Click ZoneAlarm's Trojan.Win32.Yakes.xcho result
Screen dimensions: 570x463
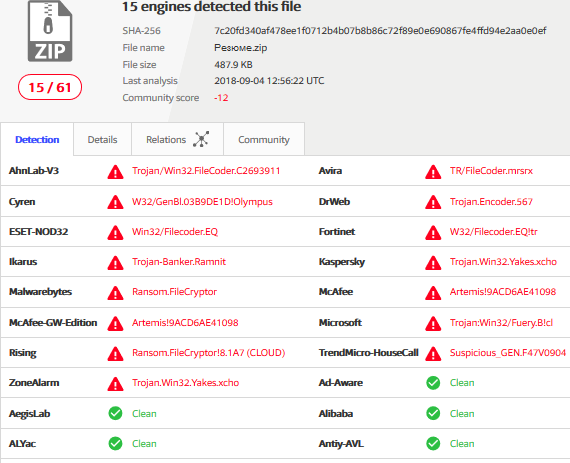pyautogui.click(x=185, y=383)
